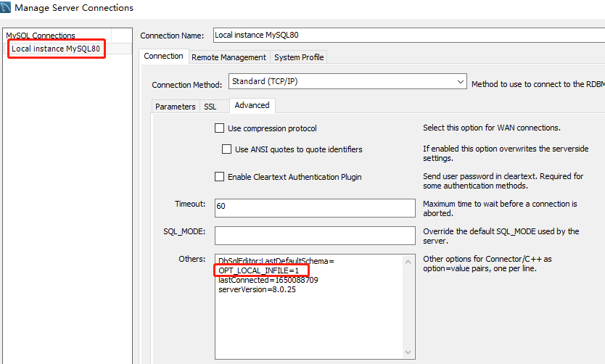This screenshot has height=364, width=605.
Task: Click 'Maximum time to wait' description text
Action: [x=500, y=208]
